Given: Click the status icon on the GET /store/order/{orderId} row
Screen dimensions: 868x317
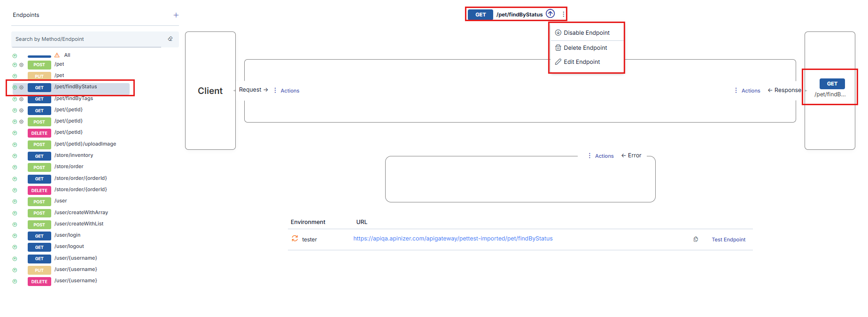Looking at the screenshot, I should click(15, 179).
